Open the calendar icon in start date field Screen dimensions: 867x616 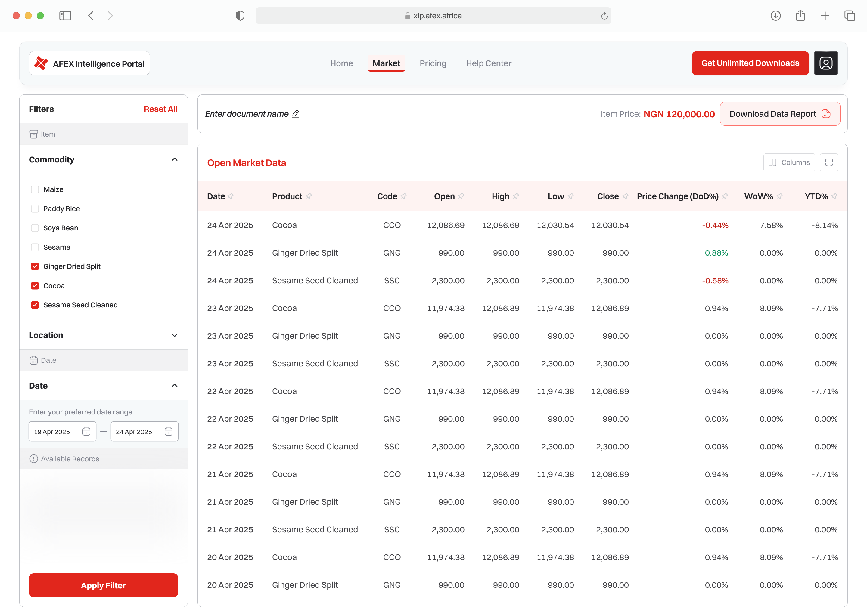(x=86, y=431)
